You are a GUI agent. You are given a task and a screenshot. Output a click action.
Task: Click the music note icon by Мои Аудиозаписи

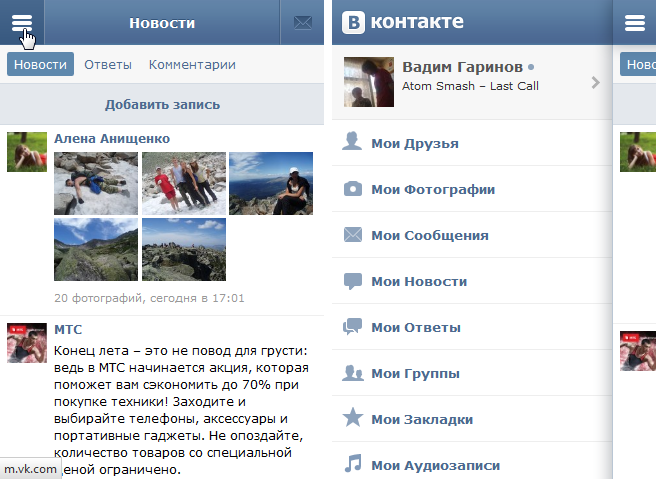pos(353,463)
